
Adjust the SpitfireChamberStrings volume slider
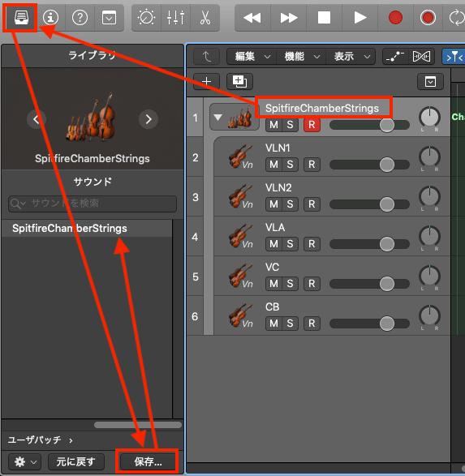coord(369,125)
